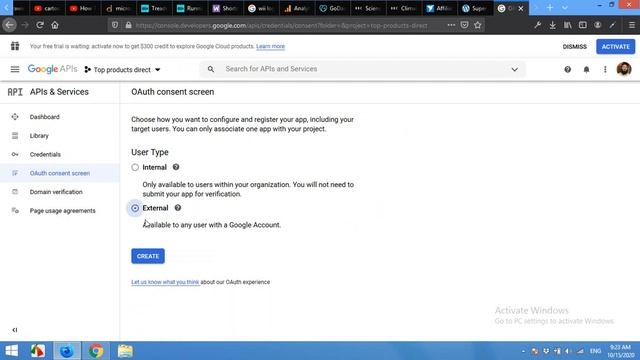Expand the search bar dropdown chevron
This screenshot has height=360, width=640.
tap(514, 69)
